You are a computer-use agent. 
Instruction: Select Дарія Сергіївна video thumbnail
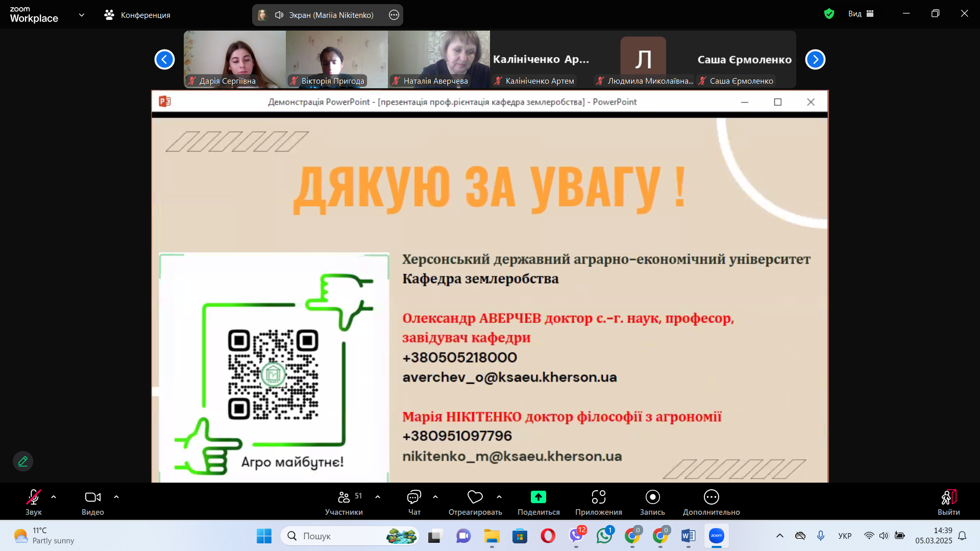(x=235, y=59)
